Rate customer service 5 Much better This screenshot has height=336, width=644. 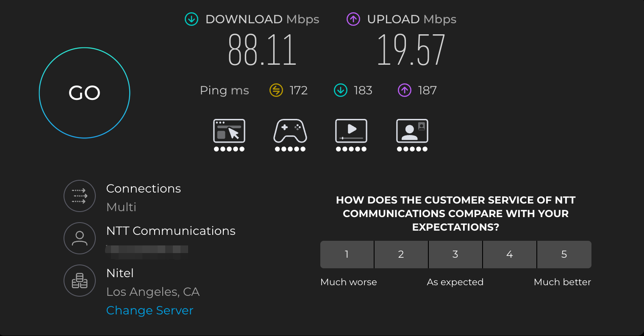click(564, 254)
